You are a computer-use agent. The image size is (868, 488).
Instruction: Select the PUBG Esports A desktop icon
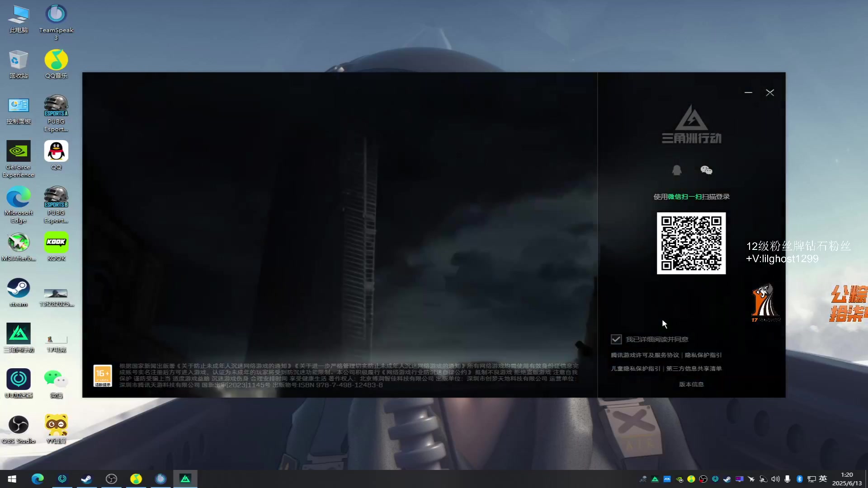(x=56, y=114)
